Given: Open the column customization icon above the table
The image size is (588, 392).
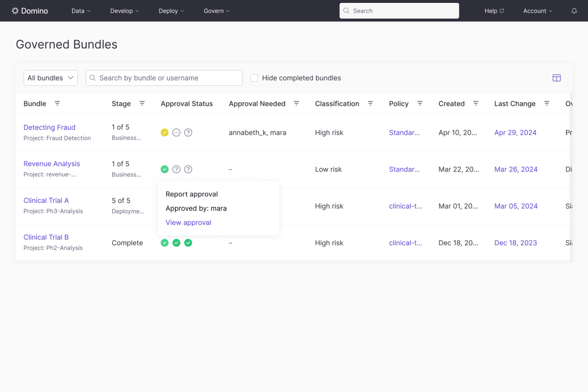Looking at the screenshot, I should 557,77.
